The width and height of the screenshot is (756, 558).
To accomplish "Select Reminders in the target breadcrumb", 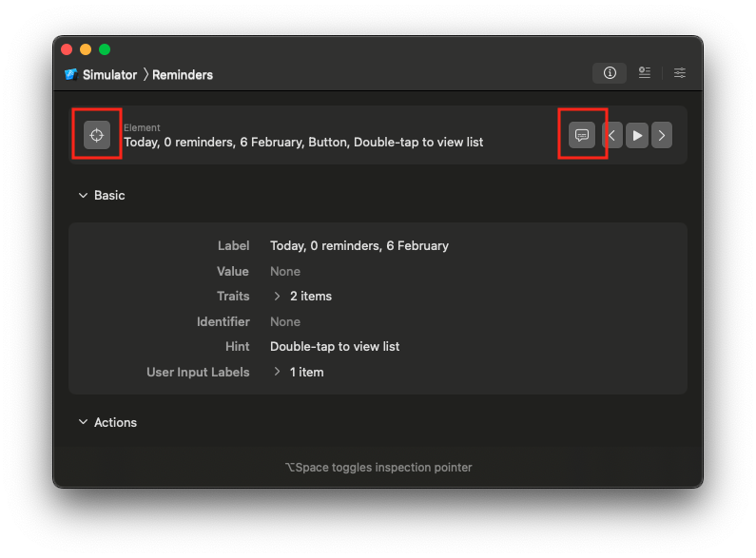I will (183, 74).
